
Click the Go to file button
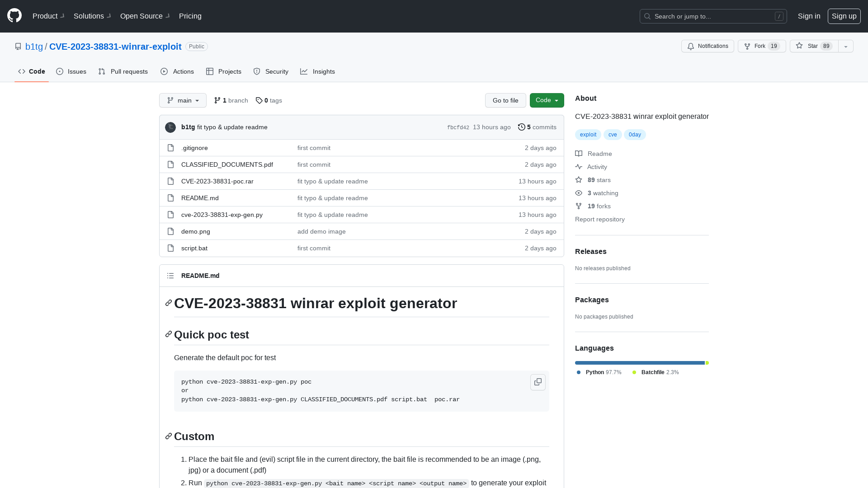tap(505, 100)
